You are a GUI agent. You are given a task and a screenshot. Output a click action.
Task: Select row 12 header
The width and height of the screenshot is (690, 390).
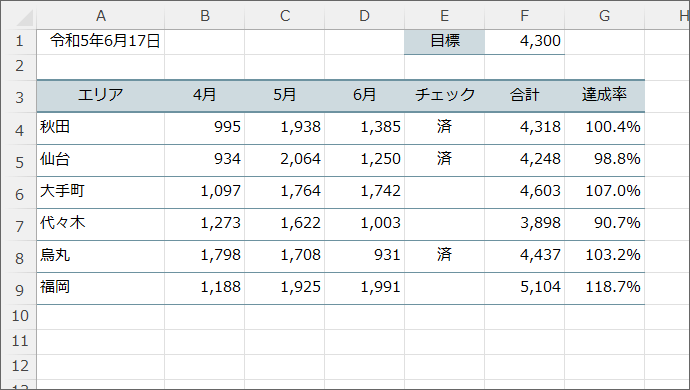point(19,367)
